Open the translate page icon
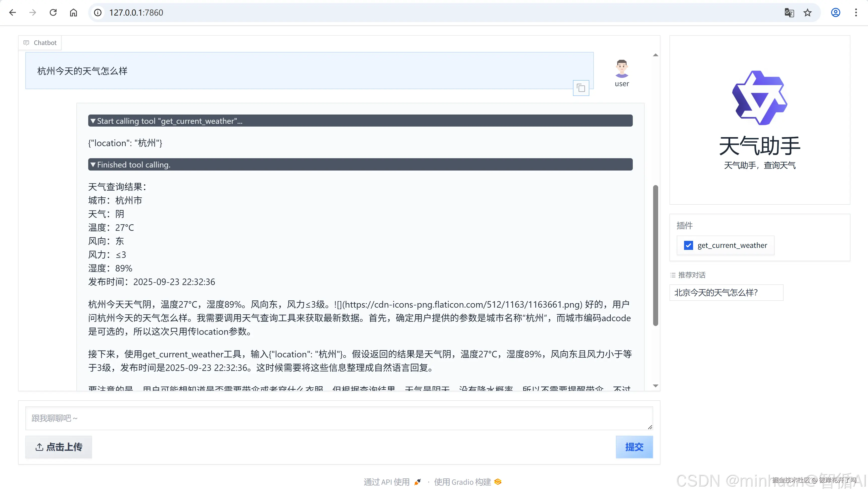Viewport: 868px width, 495px height. point(789,13)
